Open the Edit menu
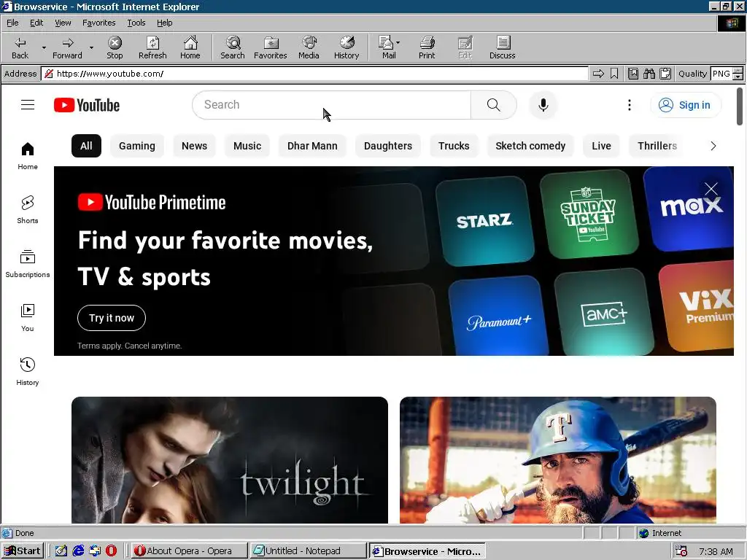The image size is (747, 560). pyautogui.click(x=36, y=23)
